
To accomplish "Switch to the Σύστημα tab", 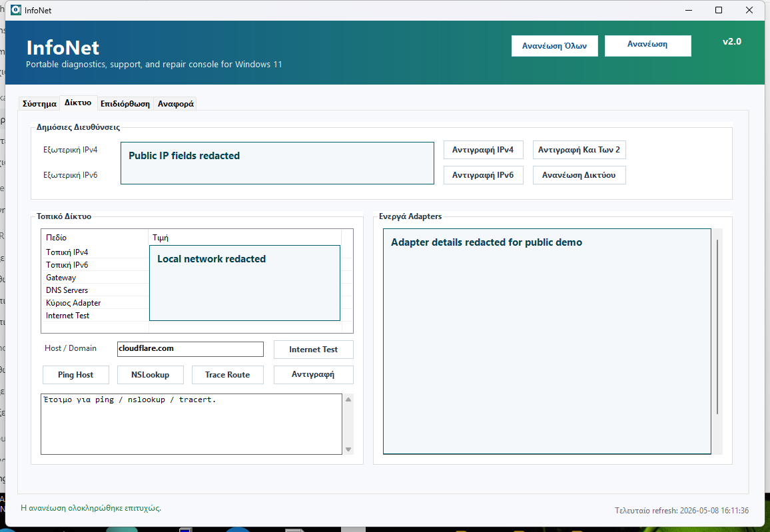I will pyautogui.click(x=39, y=104).
